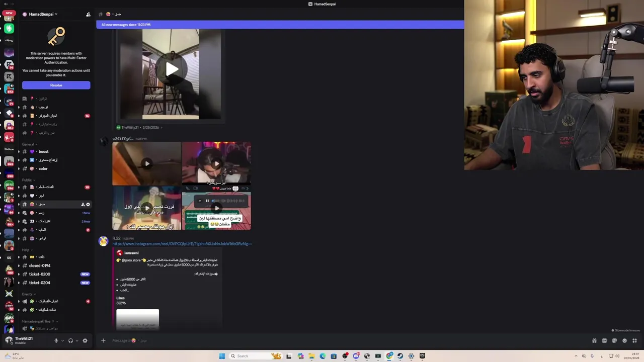Open microphone input options arrow
The height and width of the screenshot is (362, 644).
point(62,340)
